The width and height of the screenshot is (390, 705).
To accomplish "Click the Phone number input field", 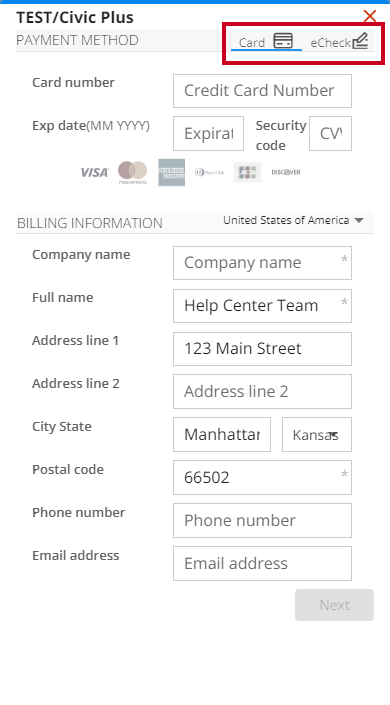I will click(262, 520).
